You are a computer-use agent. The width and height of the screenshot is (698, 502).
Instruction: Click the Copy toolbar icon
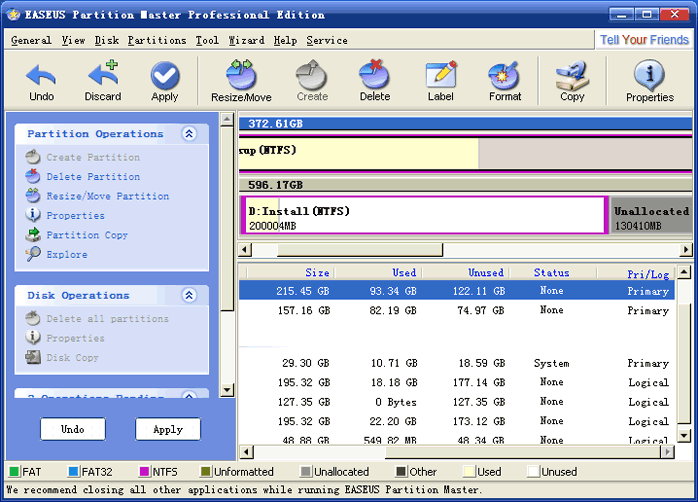point(572,81)
